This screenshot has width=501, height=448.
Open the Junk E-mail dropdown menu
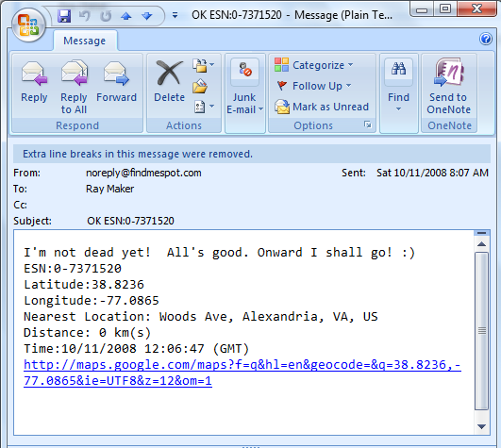tap(244, 86)
